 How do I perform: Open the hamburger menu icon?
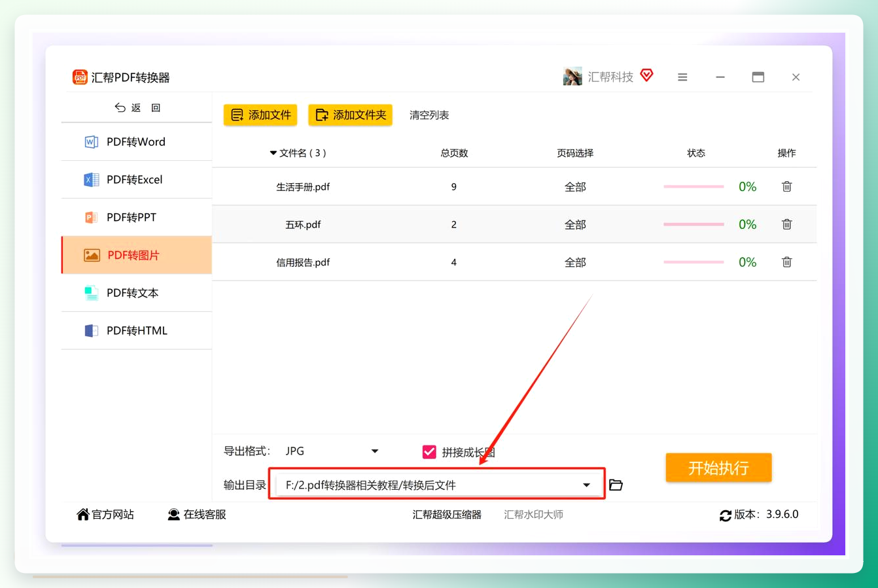682,77
